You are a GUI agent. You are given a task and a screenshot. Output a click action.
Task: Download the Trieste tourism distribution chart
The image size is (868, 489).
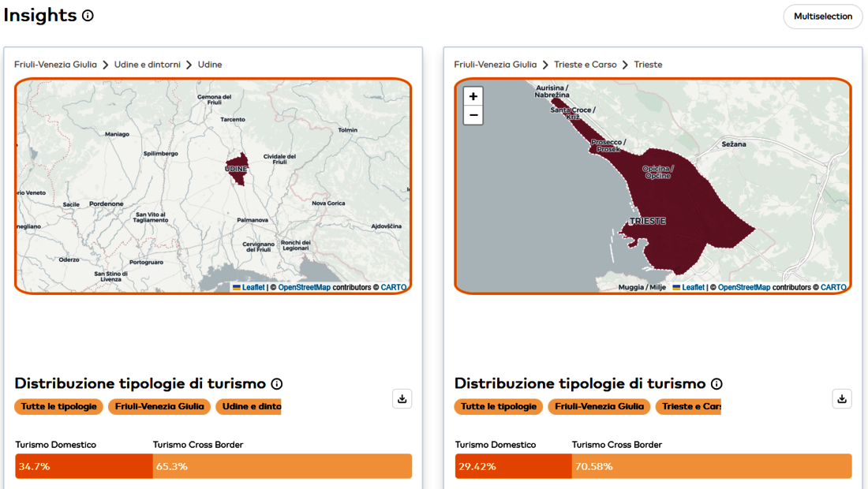(x=841, y=399)
